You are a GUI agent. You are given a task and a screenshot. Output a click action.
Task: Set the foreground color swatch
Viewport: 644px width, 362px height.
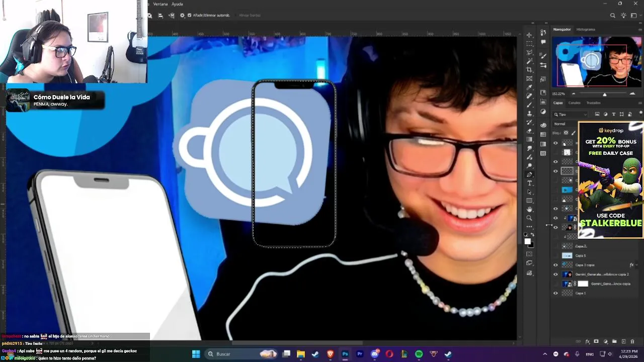tap(527, 241)
